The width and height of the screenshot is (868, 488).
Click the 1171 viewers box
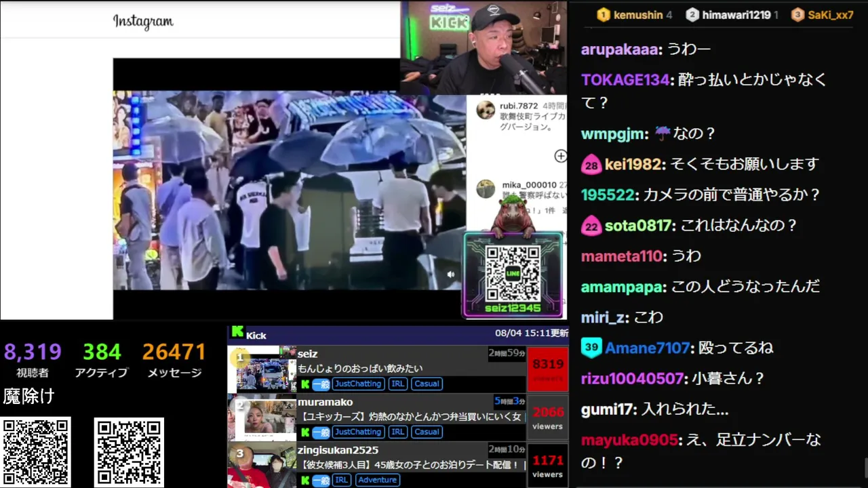click(x=548, y=466)
